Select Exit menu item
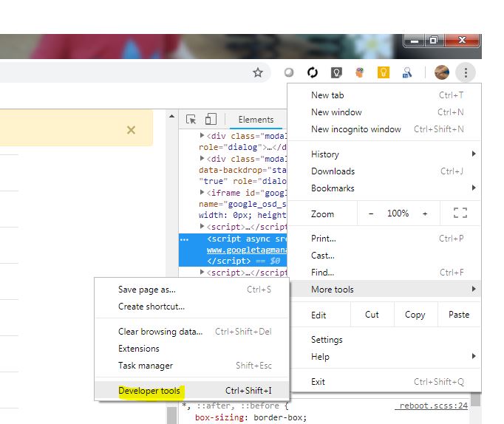The width and height of the screenshot is (504, 424). coord(386,382)
